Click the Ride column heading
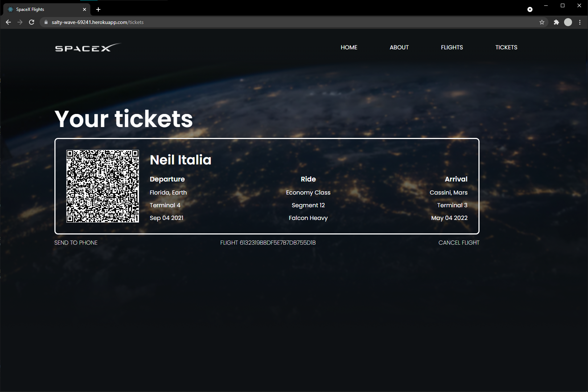The width and height of the screenshot is (588, 392). (x=308, y=179)
